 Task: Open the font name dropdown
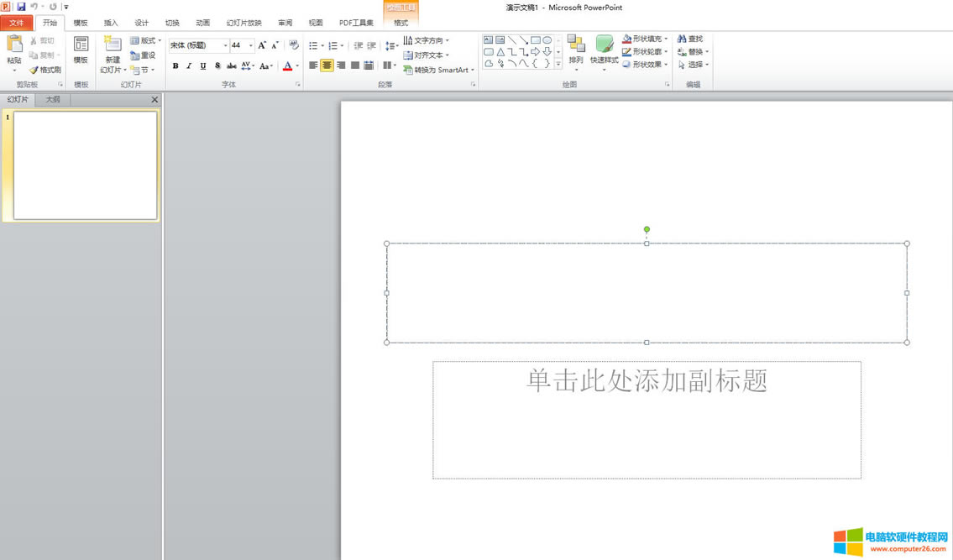point(225,44)
